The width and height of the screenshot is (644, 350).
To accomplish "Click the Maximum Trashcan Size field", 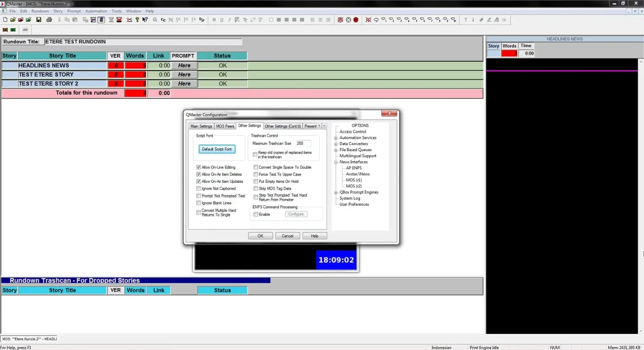I will [x=303, y=143].
